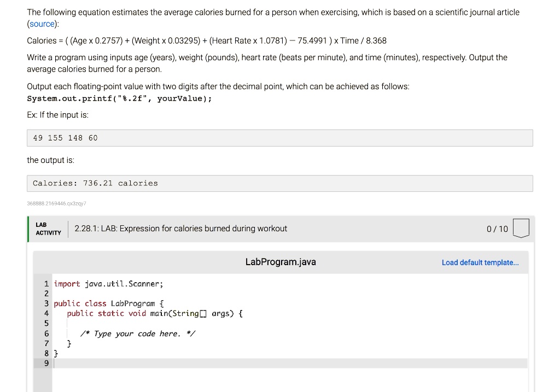Screen dimensions: 560x392
Task: Click line number 5 in the gutter
Action: point(46,323)
